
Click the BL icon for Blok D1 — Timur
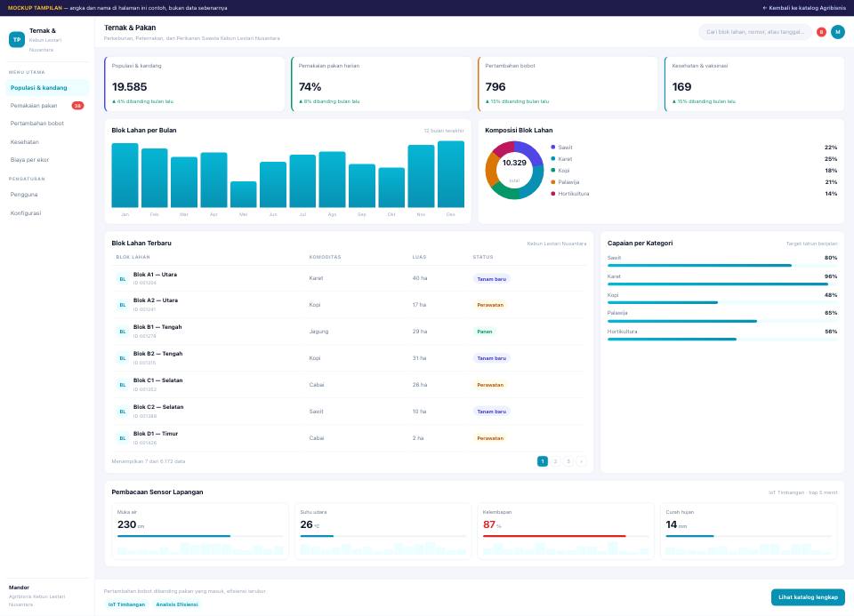[x=123, y=438]
